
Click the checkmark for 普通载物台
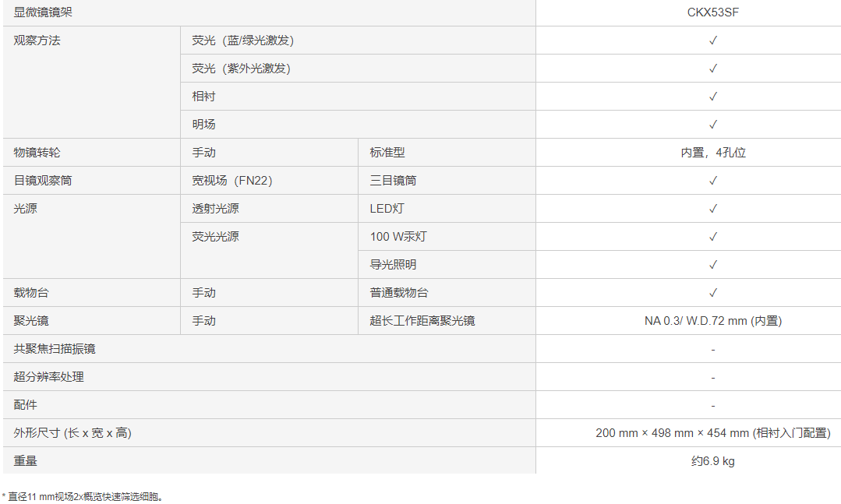coord(712,293)
